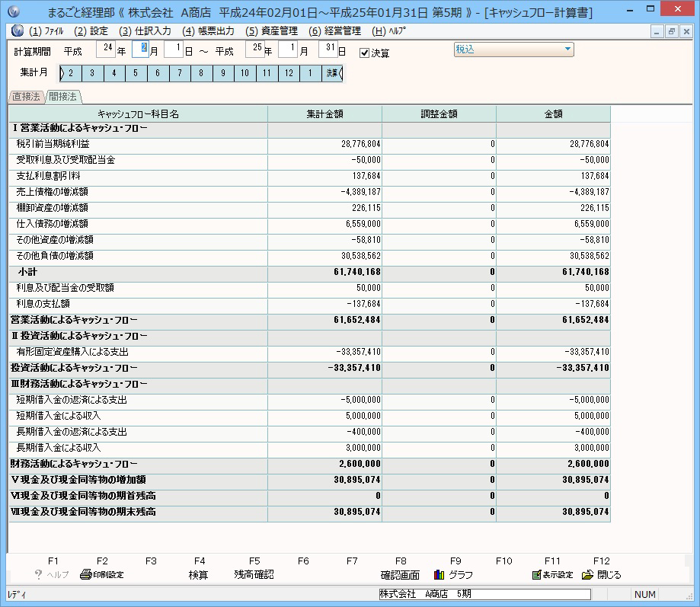Open the display settings (表示設定) icon
This screenshot has width=700, height=607.
[x=536, y=575]
